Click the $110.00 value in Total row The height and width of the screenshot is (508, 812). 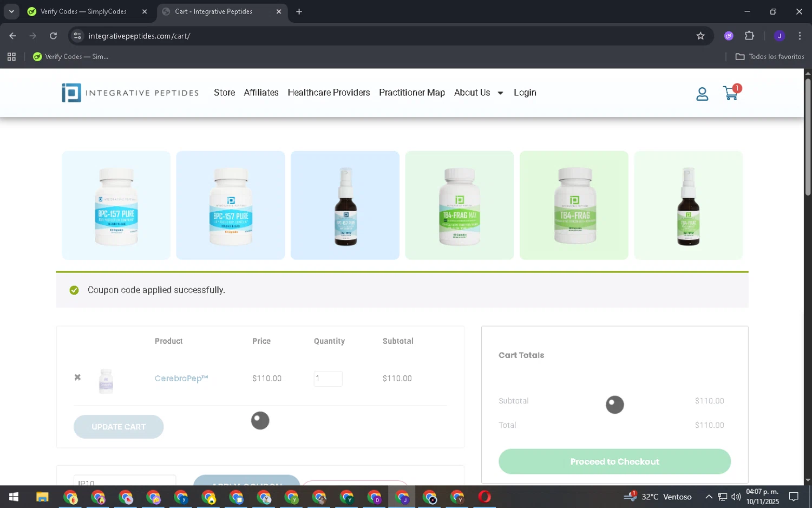tap(709, 425)
